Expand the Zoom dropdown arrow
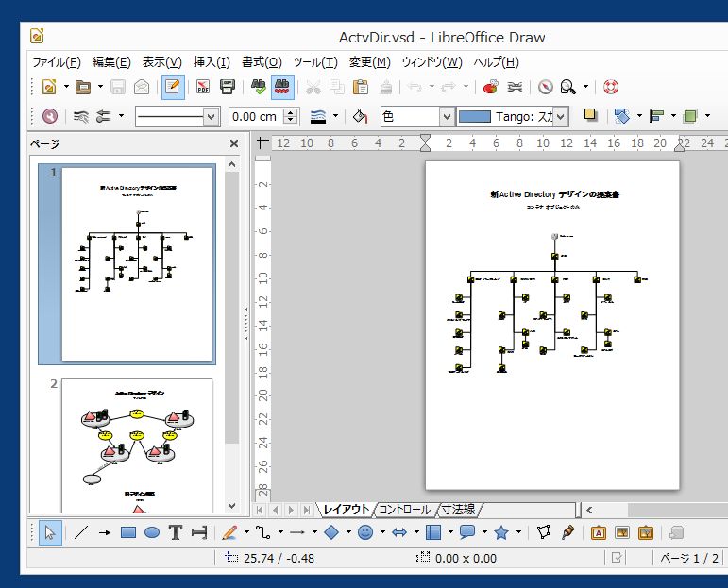Viewport: 728px width, 588px height. [586, 87]
